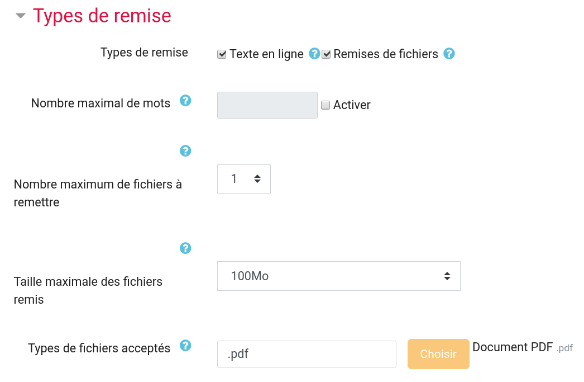584x382 pixels.
Task: Click the disabled word limit input box
Action: pyautogui.click(x=267, y=105)
